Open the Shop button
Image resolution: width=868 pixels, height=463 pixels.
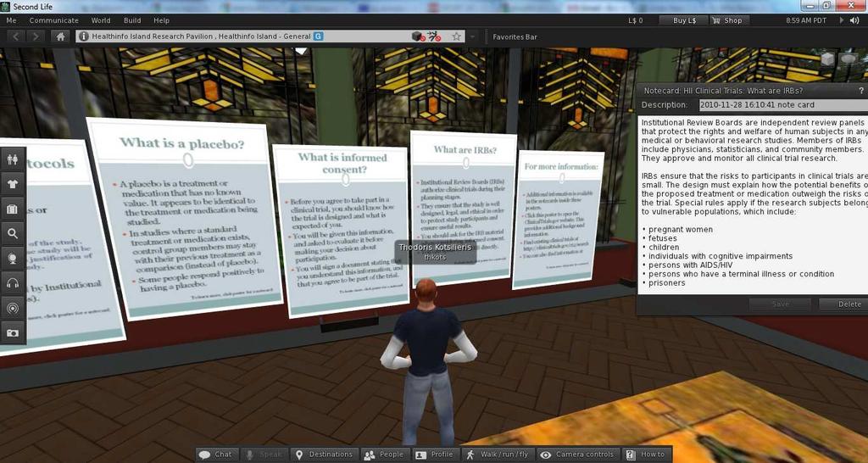tap(727, 20)
